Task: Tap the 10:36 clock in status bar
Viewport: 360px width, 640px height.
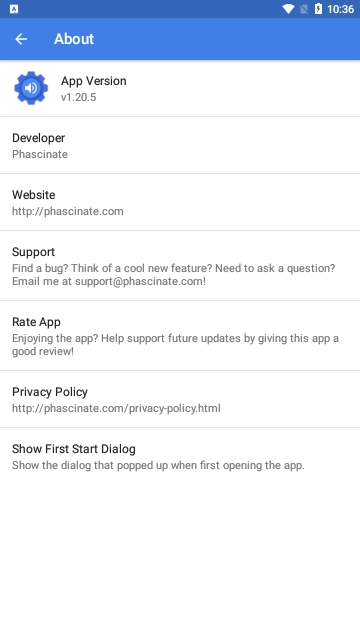Action: [340, 9]
